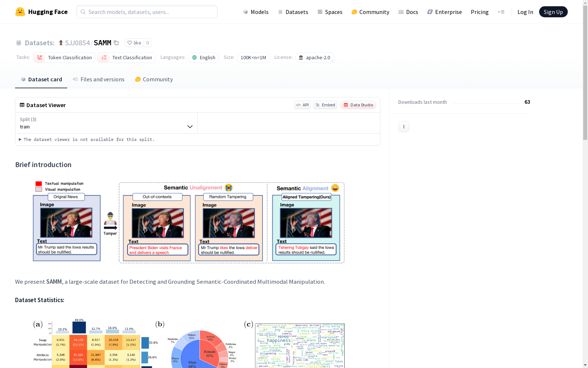Click the 100K<n<1M size tag
This screenshot has width=588, height=368.
[253, 57]
